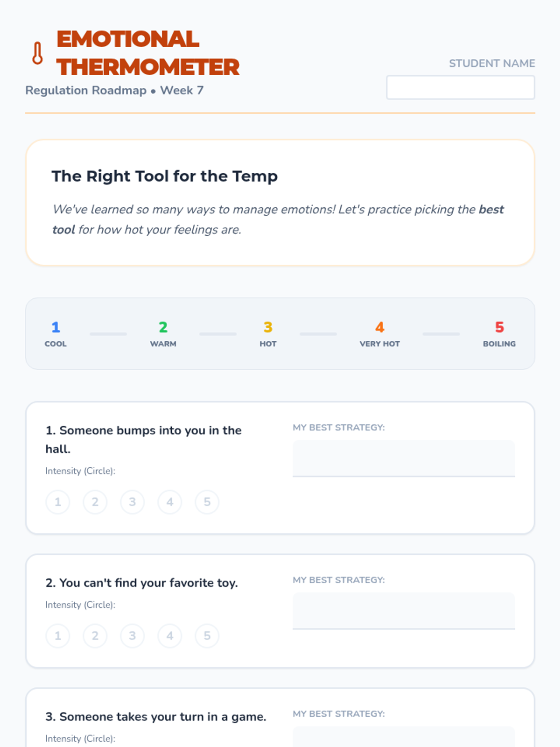Circle intensity 2 for hallway bump question
This screenshot has height=747, width=560.
point(95,502)
